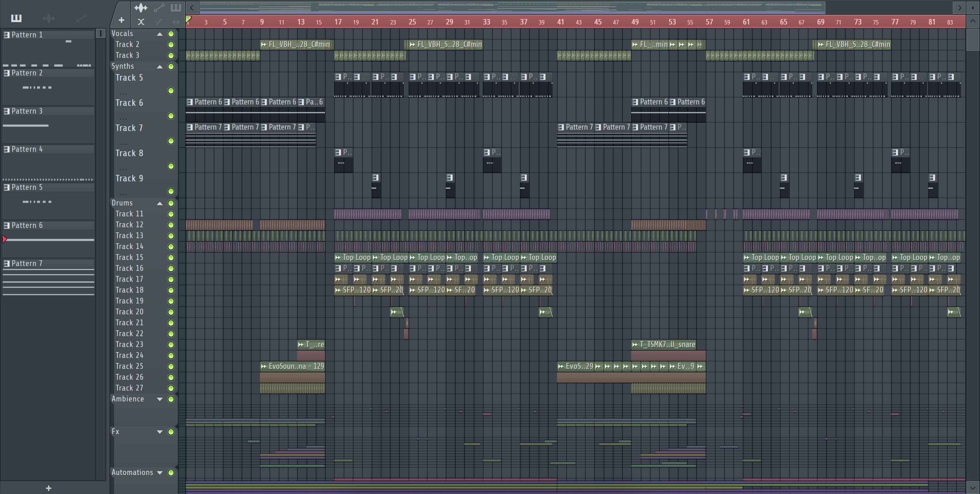Jump to bar 17 on timeline ruler
980x494 pixels.
click(338, 22)
